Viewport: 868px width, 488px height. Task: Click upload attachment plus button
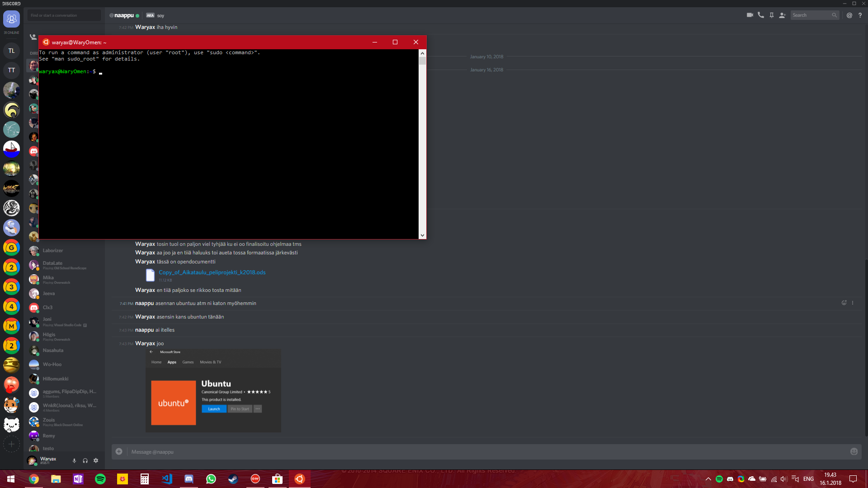[119, 451]
